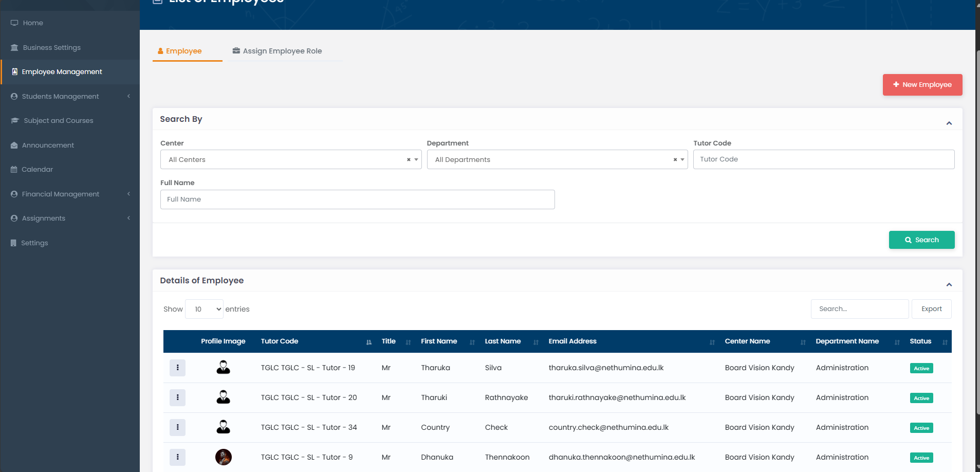
Task: Click the New Employee button
Action: (922, 85)
